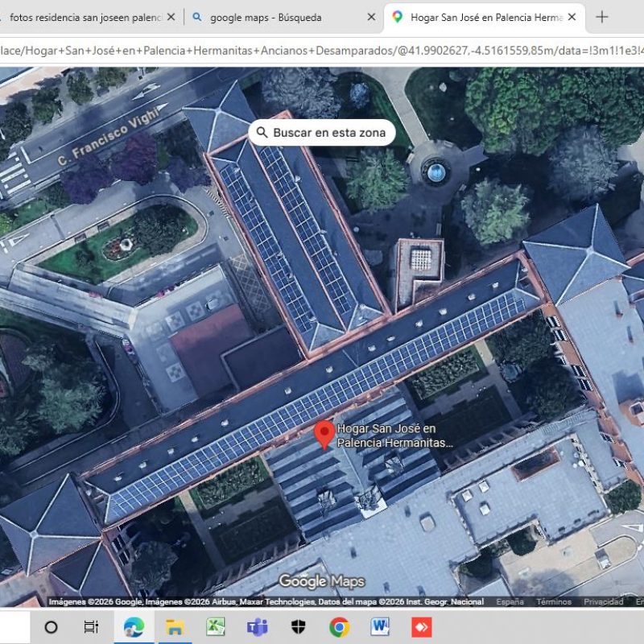Screen dimensions: 644x644
Task: Open the 'España' footer link
Action: click(510, 601)
